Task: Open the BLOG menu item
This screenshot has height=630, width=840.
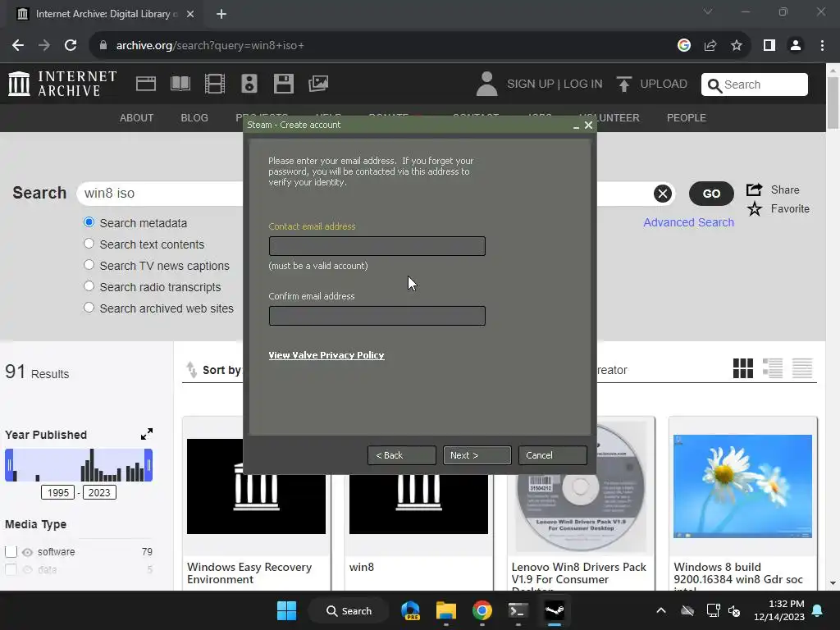Action: pyautogui.click(x=194, y=118)
